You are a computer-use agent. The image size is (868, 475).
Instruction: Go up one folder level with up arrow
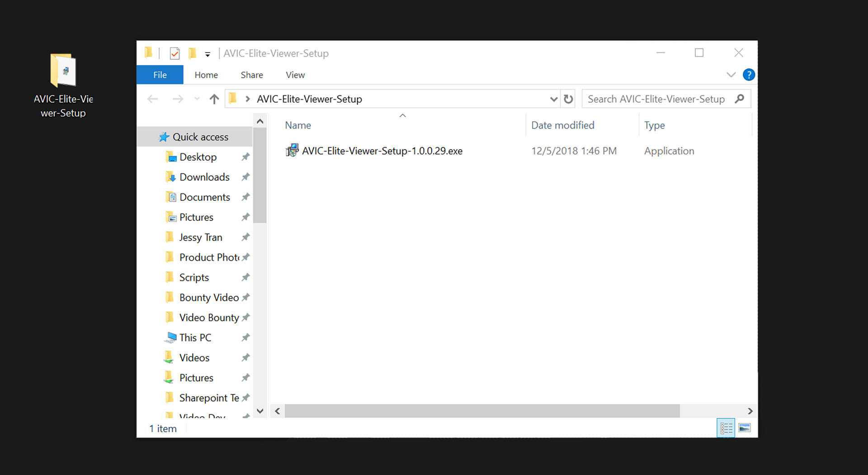pos(214,99)
